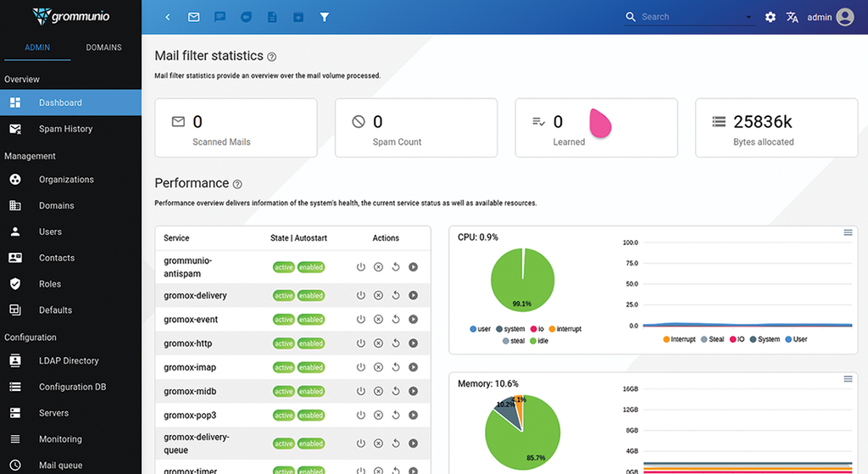Open Domains under Management

pos(71,205)
